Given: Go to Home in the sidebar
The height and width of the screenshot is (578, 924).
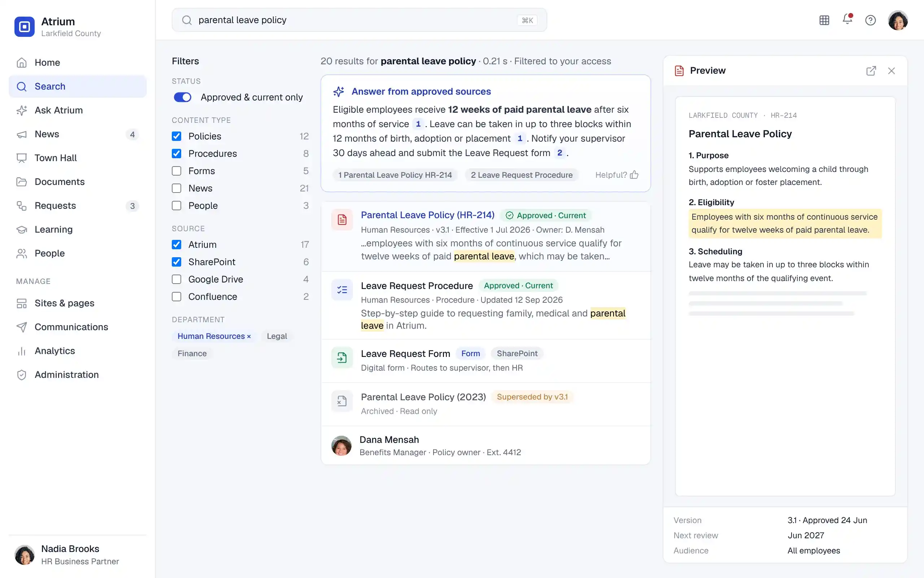Looking at the screenshot, I should [78, 63].
